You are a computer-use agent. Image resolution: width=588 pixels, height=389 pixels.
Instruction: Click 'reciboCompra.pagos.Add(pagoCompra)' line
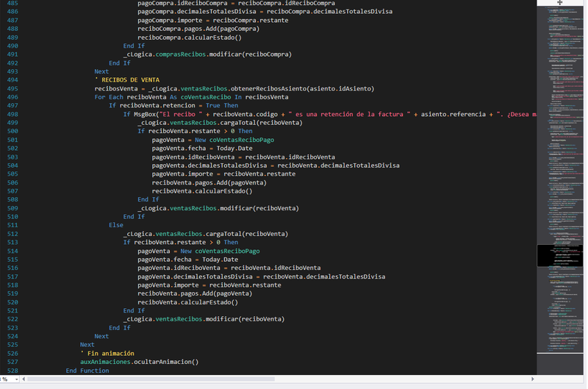pyautogui.click(x=198, y=29)
